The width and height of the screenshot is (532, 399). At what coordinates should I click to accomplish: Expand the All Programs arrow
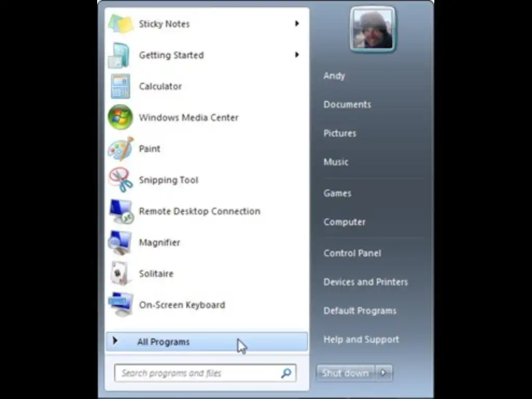tap(115, 341)
